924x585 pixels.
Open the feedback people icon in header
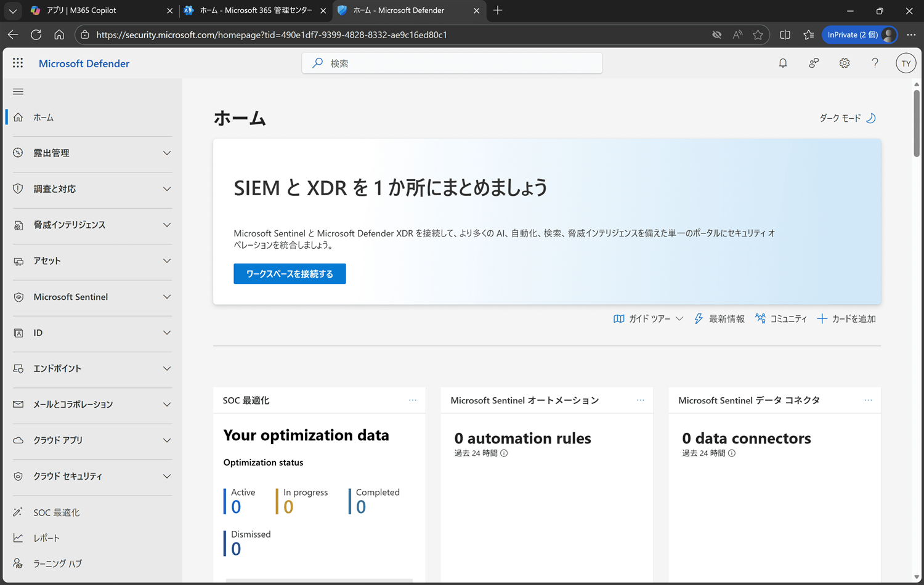[x=814, y=63]
